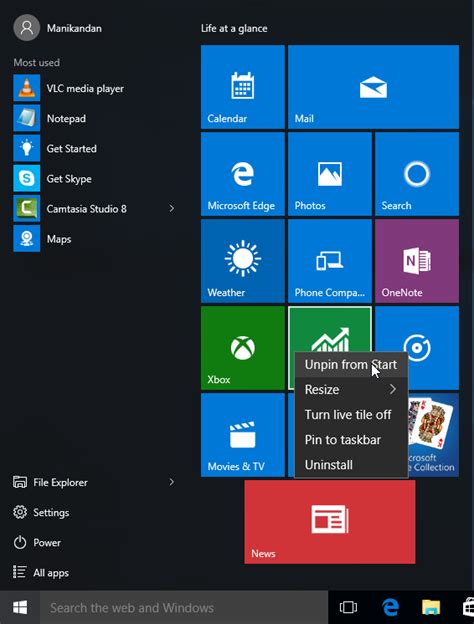Choose Turn live tile off

pyautogui.click(x=351, y=415)
